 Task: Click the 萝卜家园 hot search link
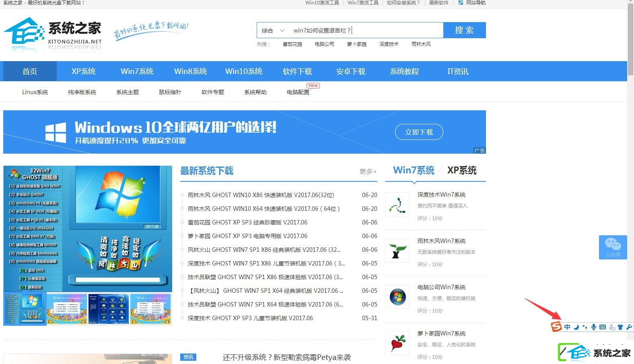[x=357, y=44]
